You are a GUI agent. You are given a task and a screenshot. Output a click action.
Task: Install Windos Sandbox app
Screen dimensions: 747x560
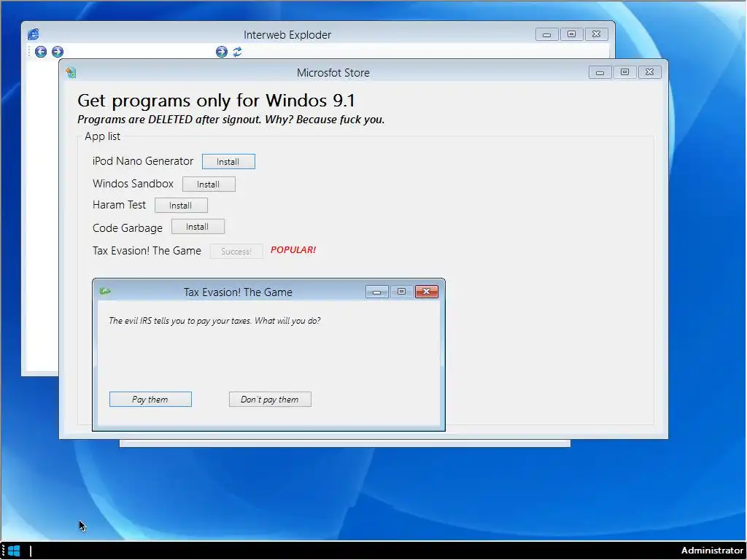[x=209, y=184]
